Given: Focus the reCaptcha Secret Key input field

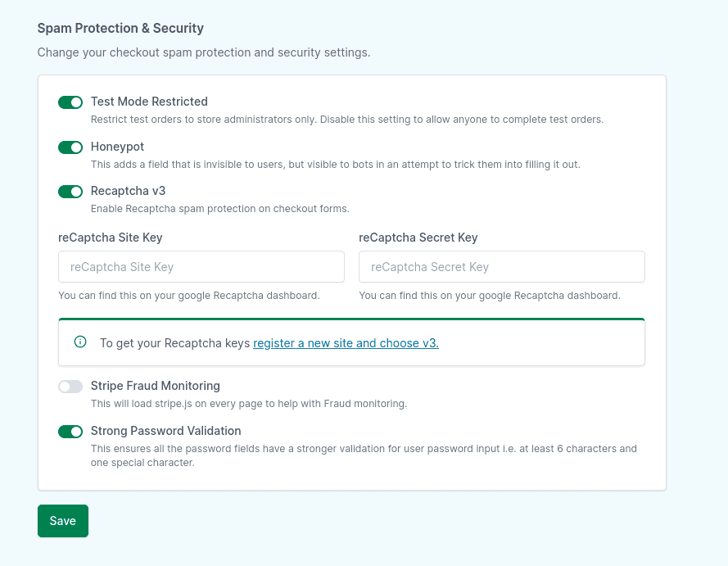Looking at the screenshot, I should (501, 267).
